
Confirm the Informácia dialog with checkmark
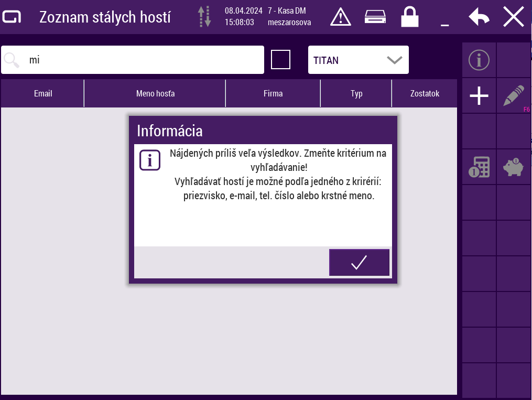(359, 263)
